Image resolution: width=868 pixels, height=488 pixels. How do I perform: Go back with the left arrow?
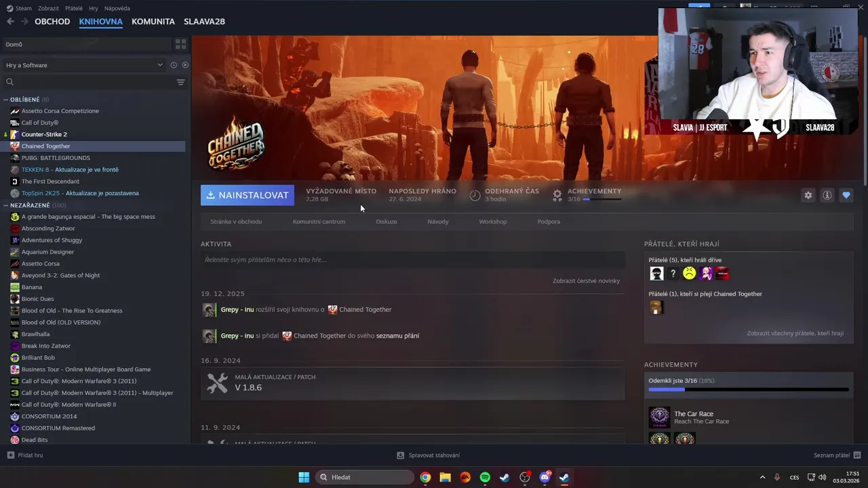point(10,21)
